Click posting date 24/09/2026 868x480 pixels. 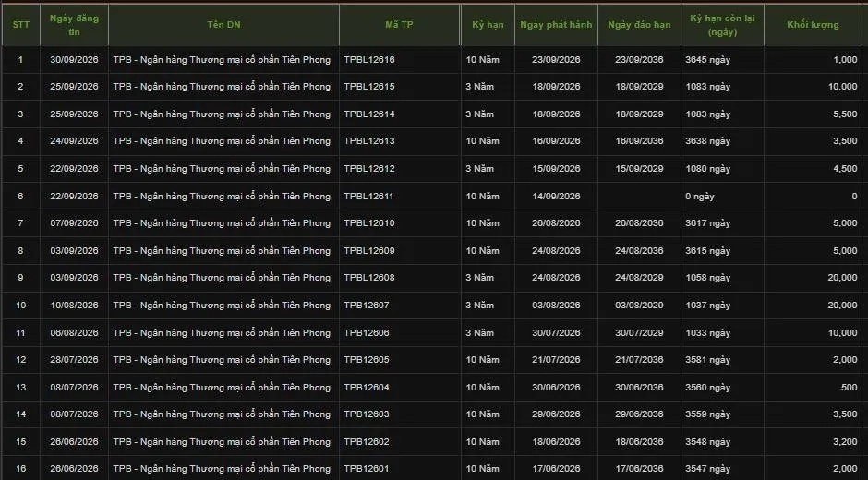click(74, 141)
